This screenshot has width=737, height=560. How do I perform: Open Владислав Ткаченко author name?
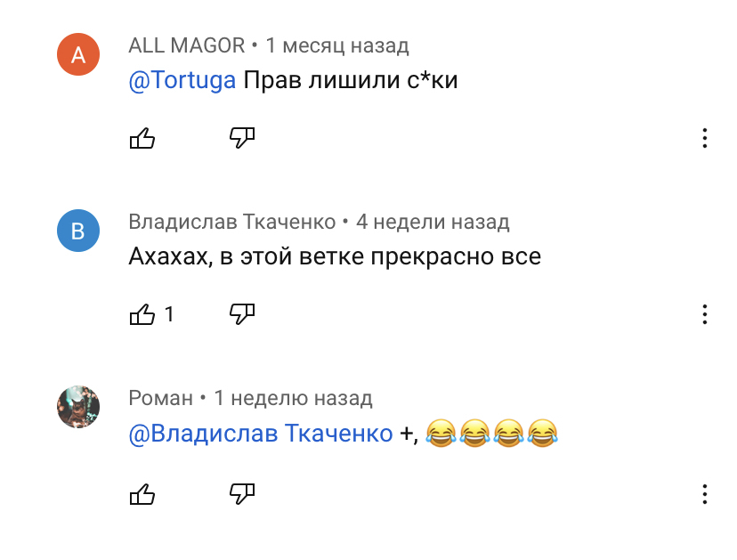coord(232,222)
